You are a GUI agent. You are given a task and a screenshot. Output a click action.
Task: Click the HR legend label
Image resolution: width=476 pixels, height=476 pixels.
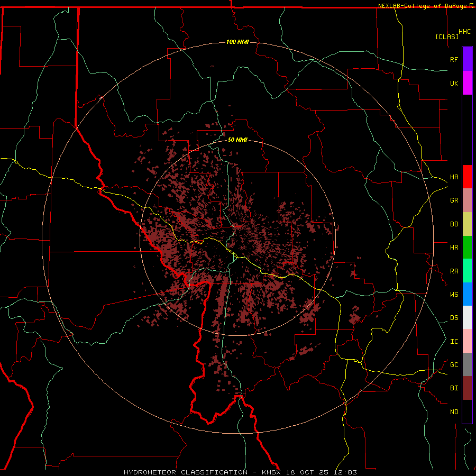tap(454, 248)
